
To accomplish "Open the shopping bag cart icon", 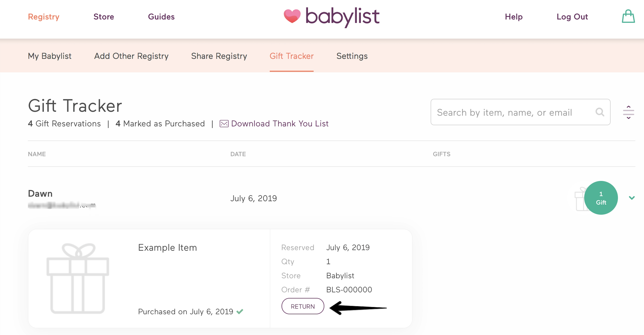I will tap(628, 17).
